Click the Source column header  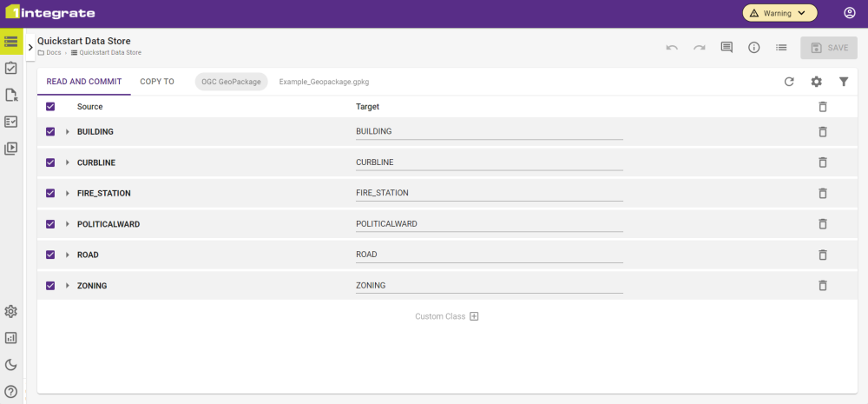[89, 106]
